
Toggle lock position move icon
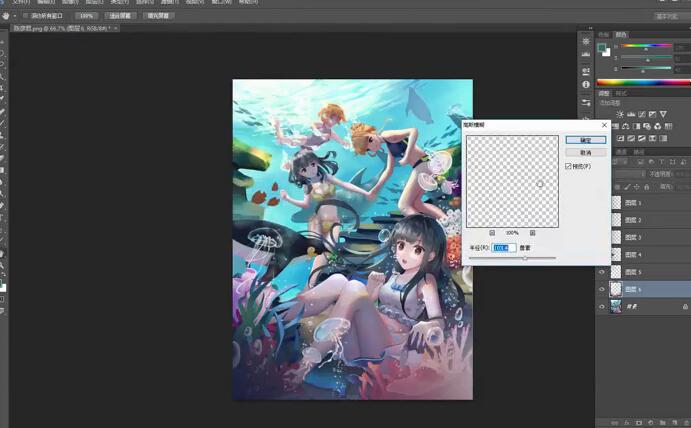coord(636,187)
